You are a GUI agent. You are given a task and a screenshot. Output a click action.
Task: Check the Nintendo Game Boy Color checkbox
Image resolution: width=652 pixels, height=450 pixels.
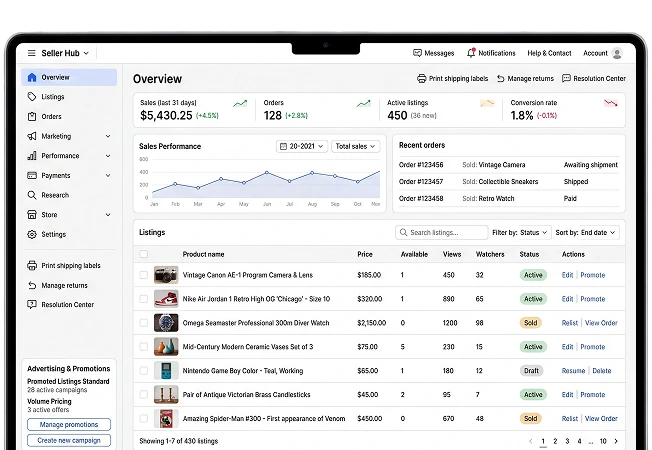point(144,371)
